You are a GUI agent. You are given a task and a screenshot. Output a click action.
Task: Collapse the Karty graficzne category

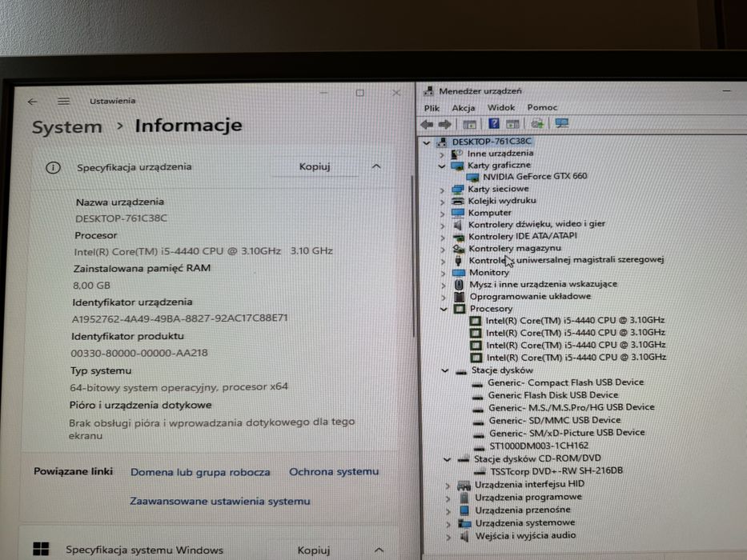tap(442, 166)
